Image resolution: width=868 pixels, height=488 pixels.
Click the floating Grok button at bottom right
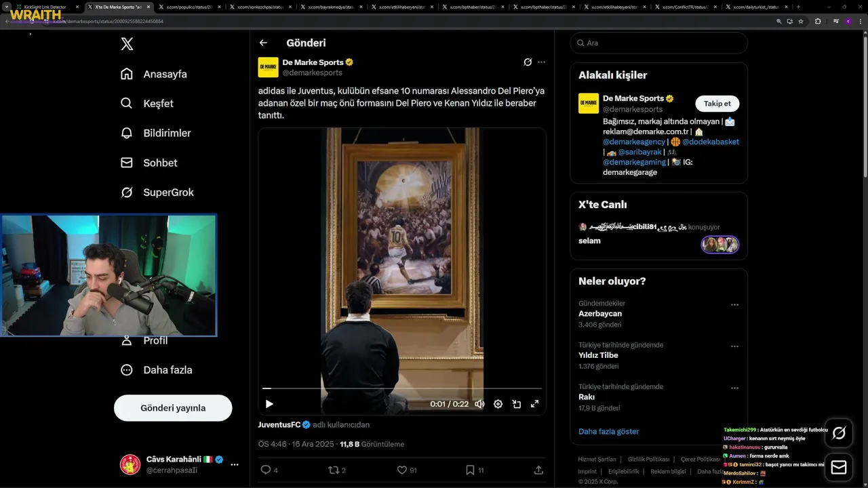839,432
